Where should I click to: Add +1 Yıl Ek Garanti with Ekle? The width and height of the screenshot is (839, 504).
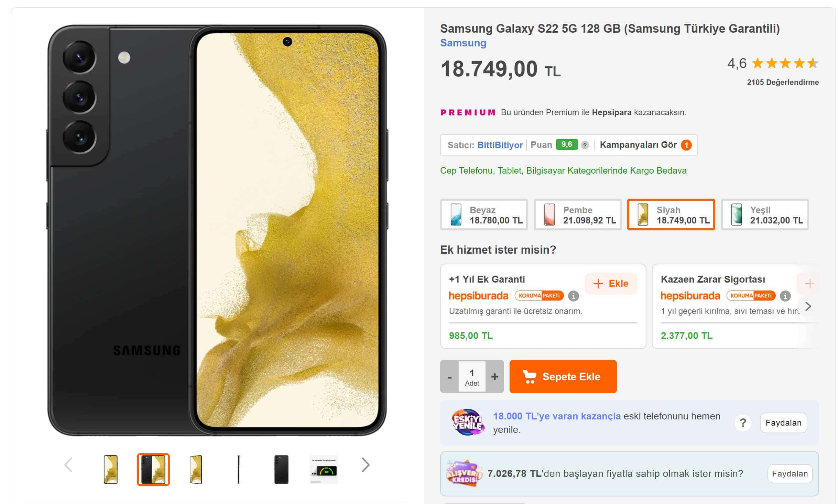(x=611, y=284)
